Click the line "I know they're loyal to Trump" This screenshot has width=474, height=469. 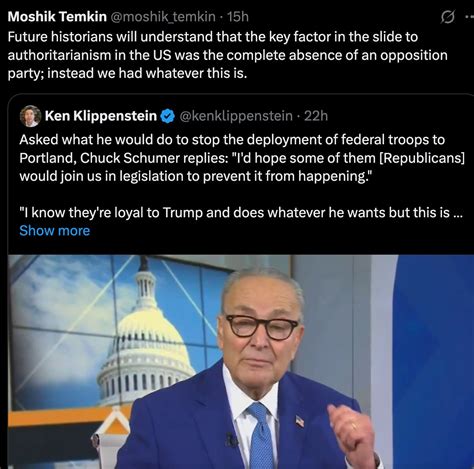pyautogui.click(x=241, y=213)
